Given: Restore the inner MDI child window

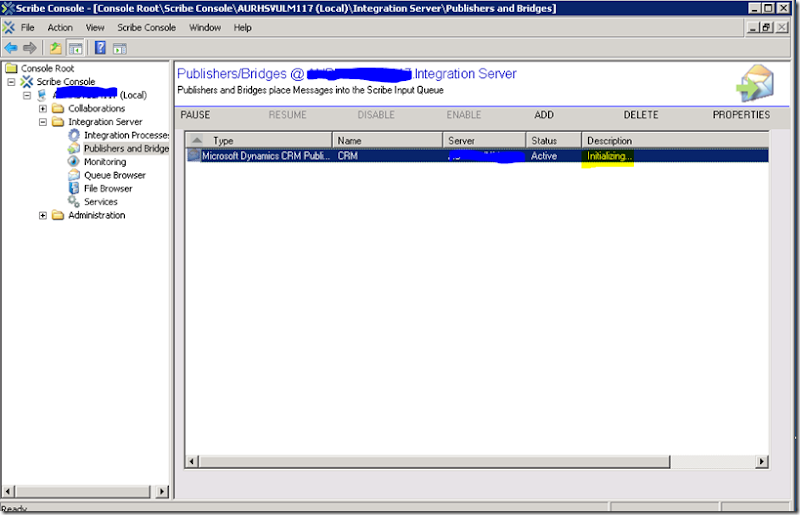Looking at the screenshot, I should tap(766, 28).
